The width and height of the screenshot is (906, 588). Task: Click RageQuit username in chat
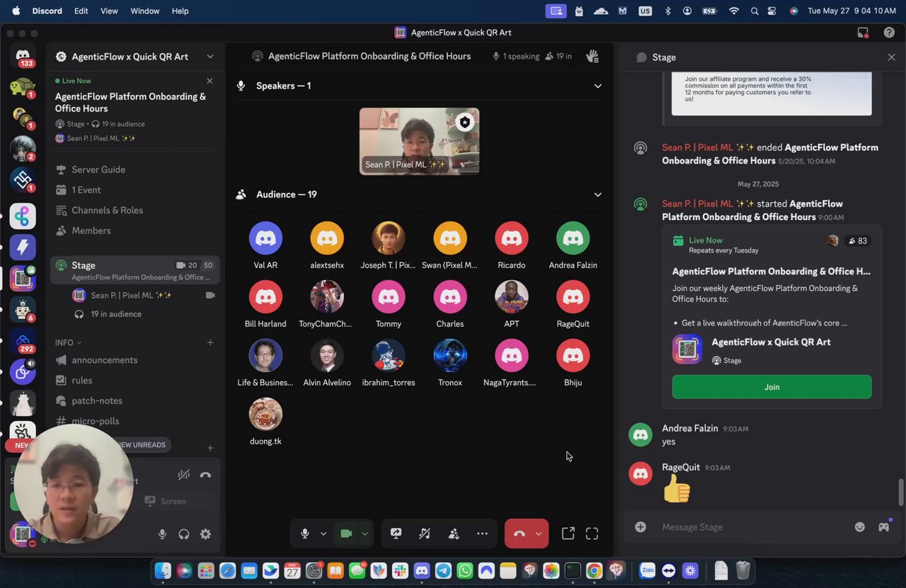(681, 467)
